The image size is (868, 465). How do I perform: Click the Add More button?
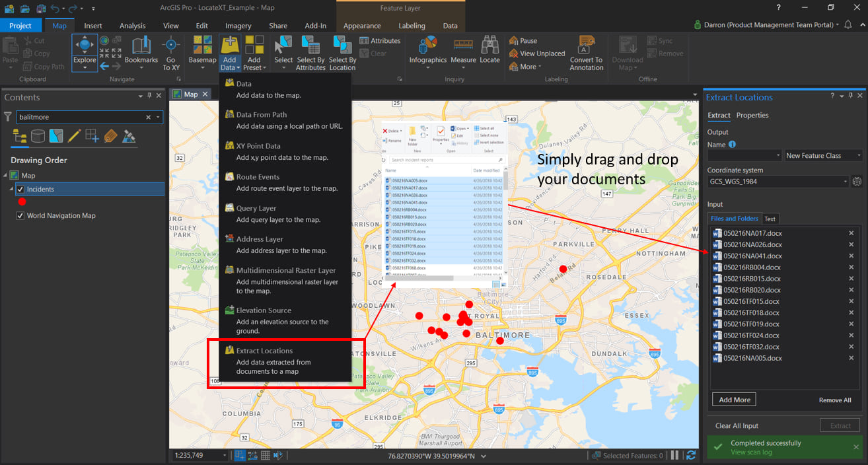click(734, 400)
